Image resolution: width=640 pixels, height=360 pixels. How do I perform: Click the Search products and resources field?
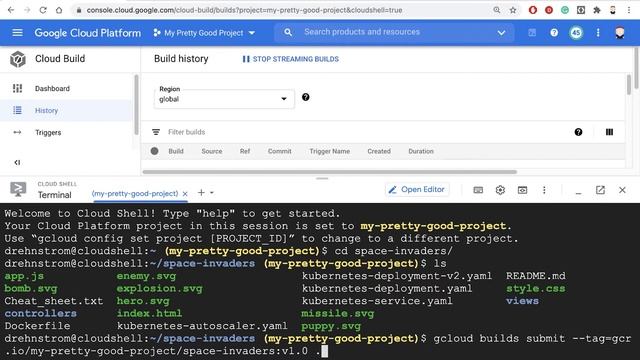pos(394,32)
